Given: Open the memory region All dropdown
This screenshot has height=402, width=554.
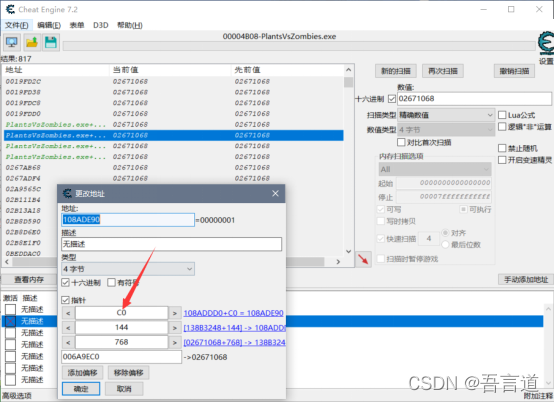Looking at the screenshot, I should [435, 169].
